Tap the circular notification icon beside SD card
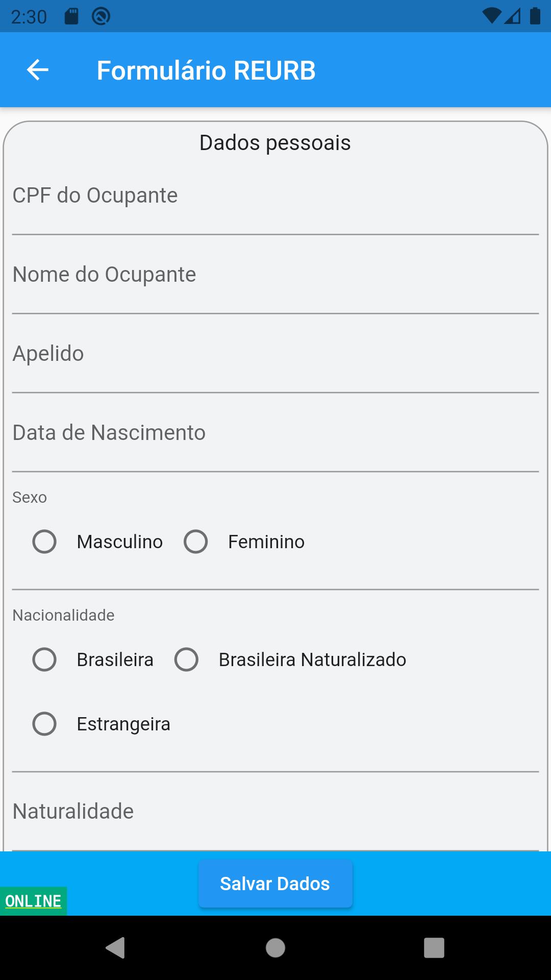551x980 pixels. point(101,16)
